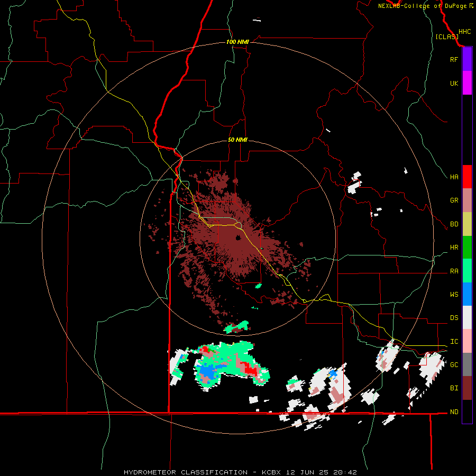
Task: Click the blue wet snow area in storm
Action: tap(208, 370)
